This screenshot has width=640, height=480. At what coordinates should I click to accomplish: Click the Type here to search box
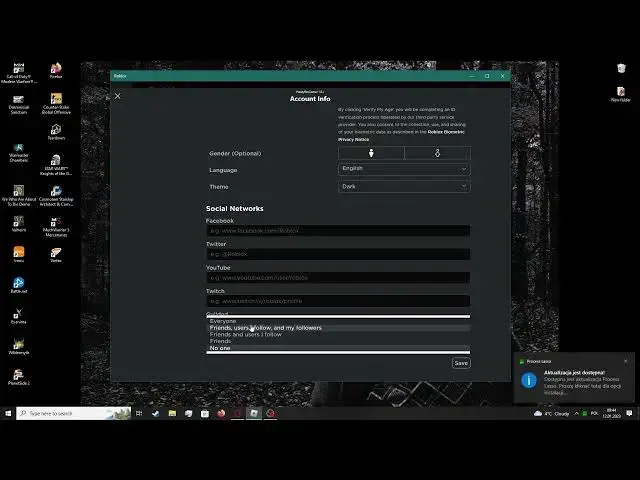[x=73, y=413]
